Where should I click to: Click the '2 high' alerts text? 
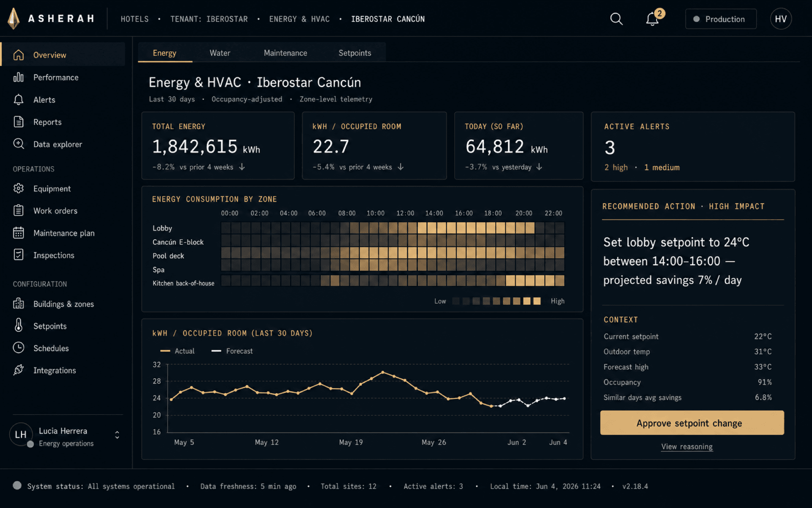[616, 167]
